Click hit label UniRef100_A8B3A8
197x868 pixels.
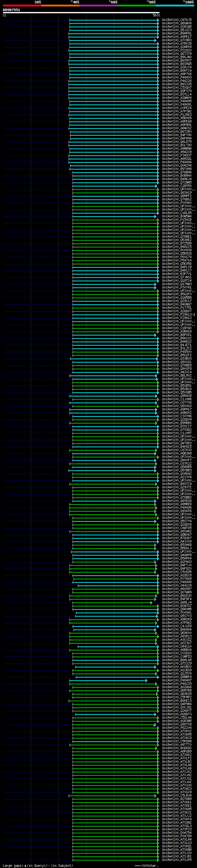tap(177, 454)
